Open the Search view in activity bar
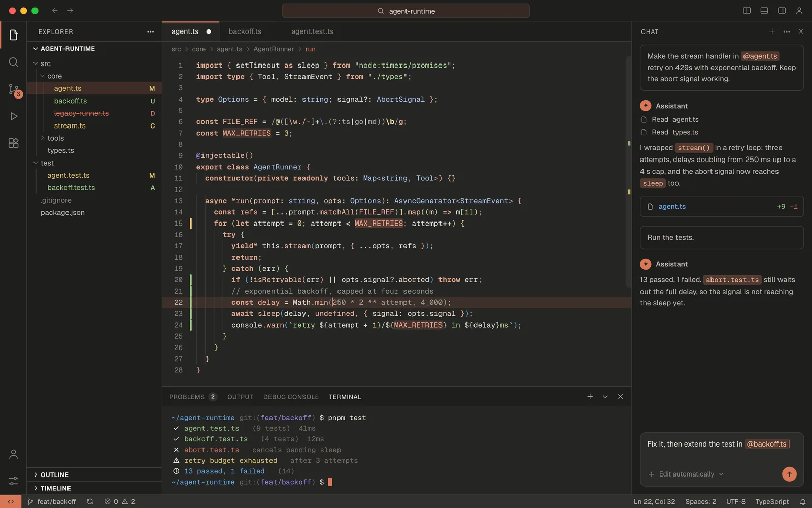Image resolution: width=812 pixels, height=508 pixels. [x=14, y=62]
